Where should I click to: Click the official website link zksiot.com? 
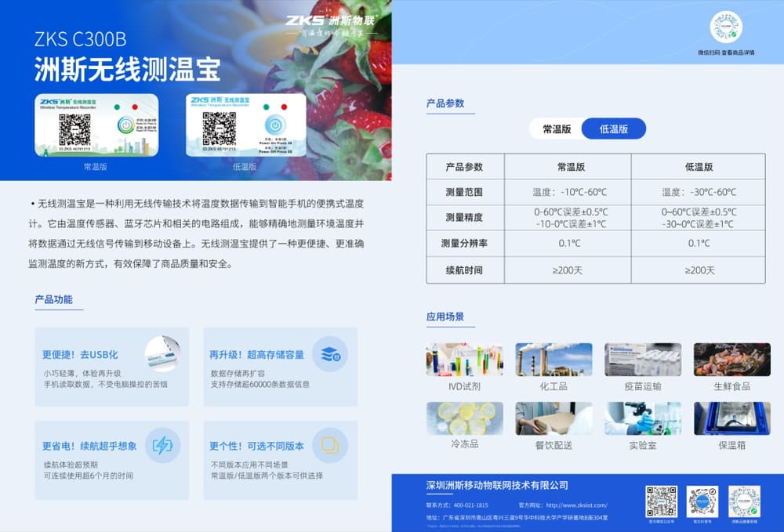pyautogui.click(x=576, y=505)
